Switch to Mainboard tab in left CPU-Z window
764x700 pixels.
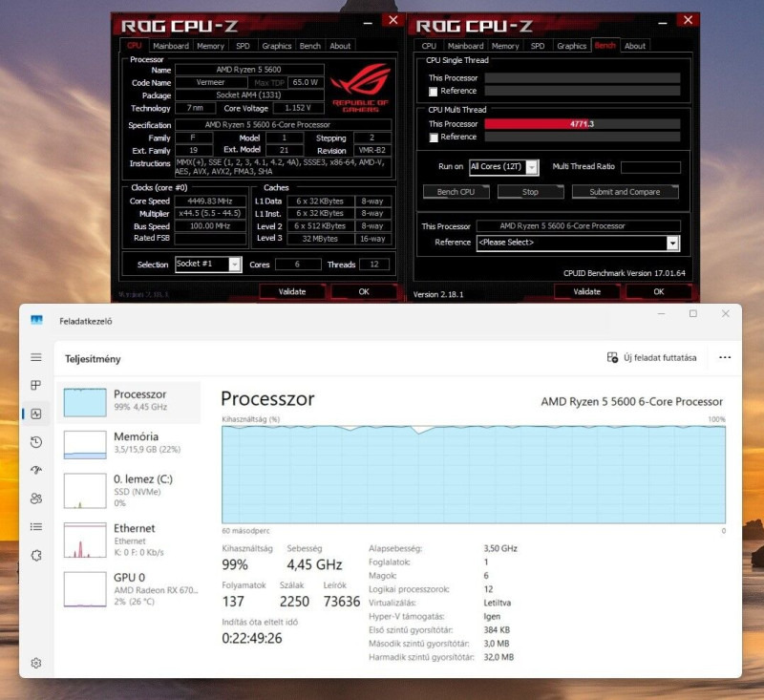(x=171, y=46)
